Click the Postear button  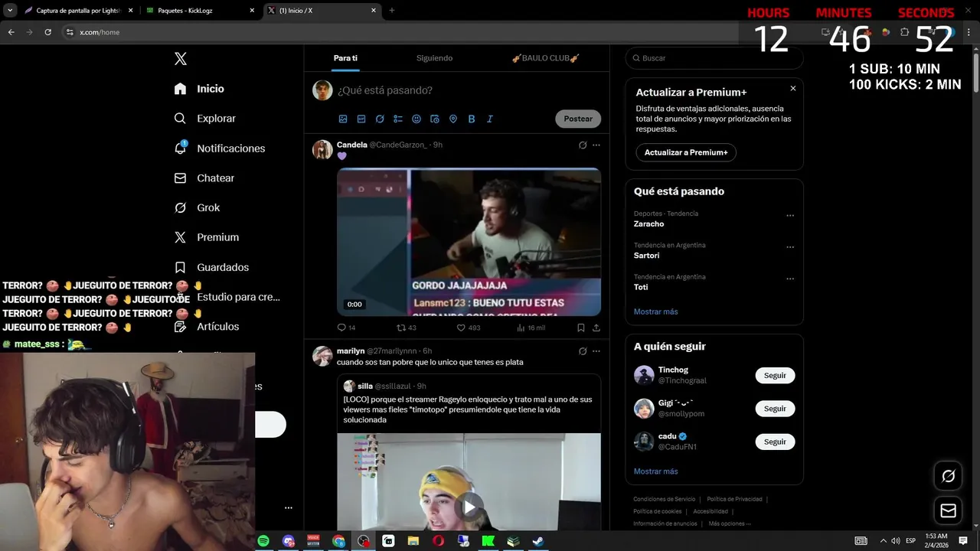click(x=578, y=119)
